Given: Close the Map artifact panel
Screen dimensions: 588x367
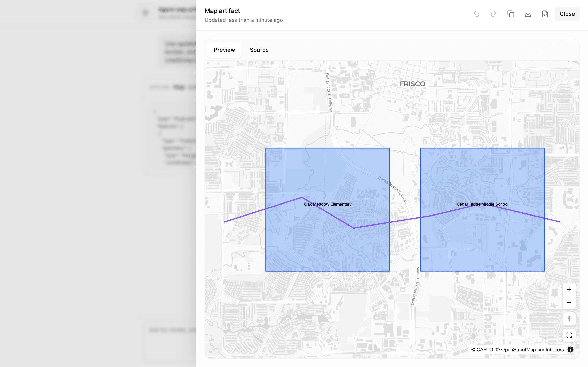Looking at the screenshot, I should tap(567, 14).
